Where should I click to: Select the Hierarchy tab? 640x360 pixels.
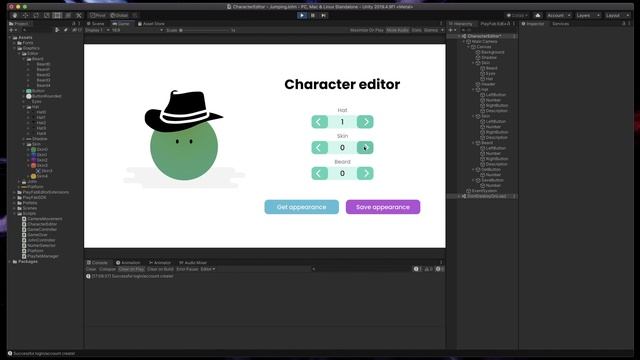(x=461, y=24)
